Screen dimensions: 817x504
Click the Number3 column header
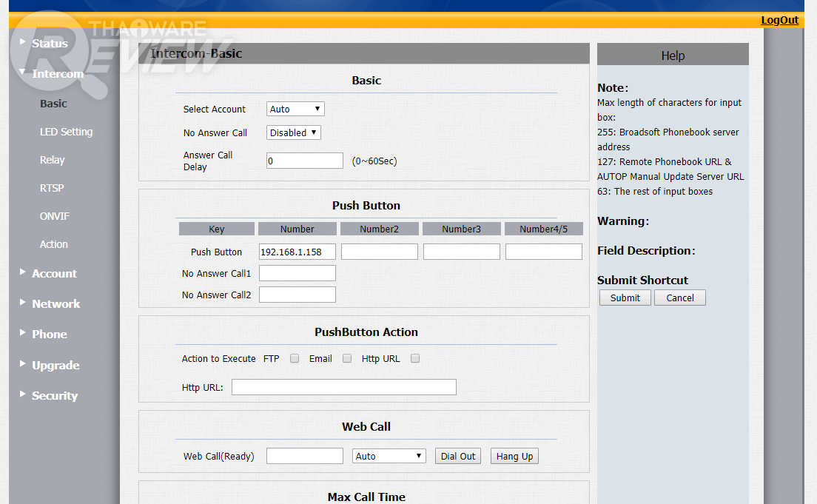462,229
